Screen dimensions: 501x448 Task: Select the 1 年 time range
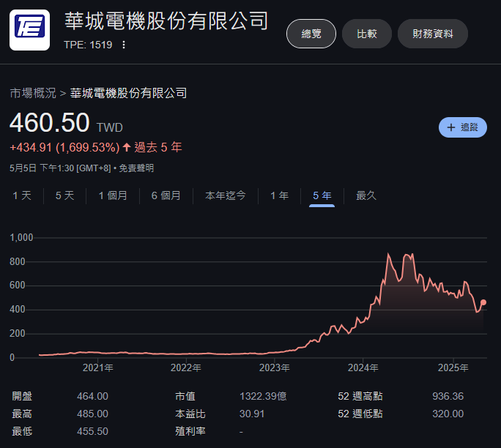(280, 195)
